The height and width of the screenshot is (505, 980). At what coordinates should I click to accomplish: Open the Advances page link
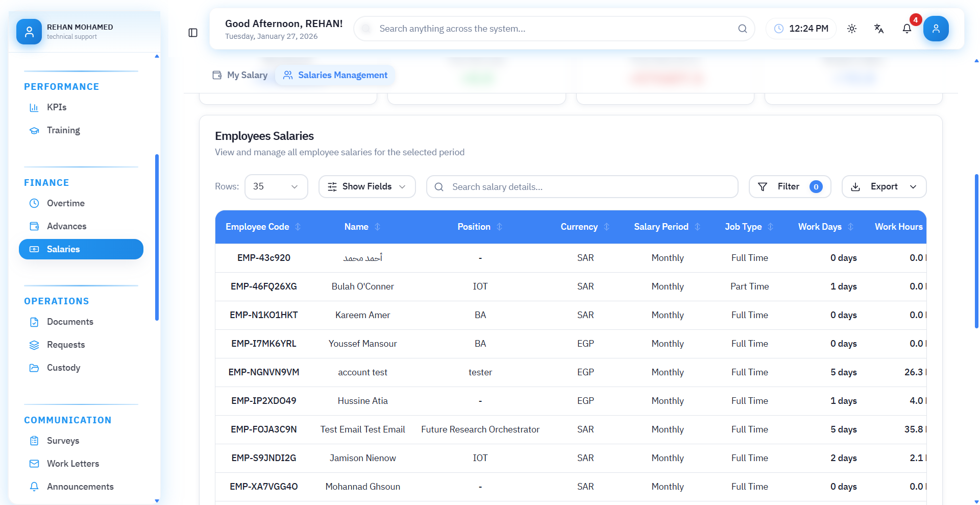tap(66, 226)
